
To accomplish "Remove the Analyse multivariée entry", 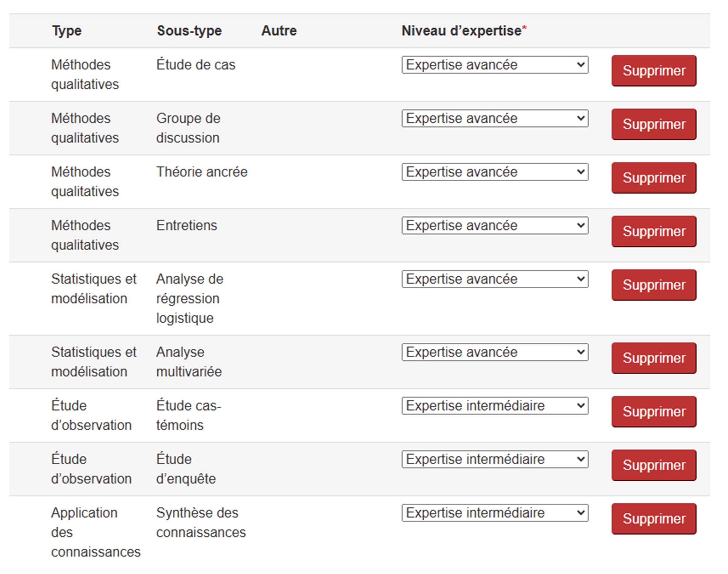I will (654, 358).
